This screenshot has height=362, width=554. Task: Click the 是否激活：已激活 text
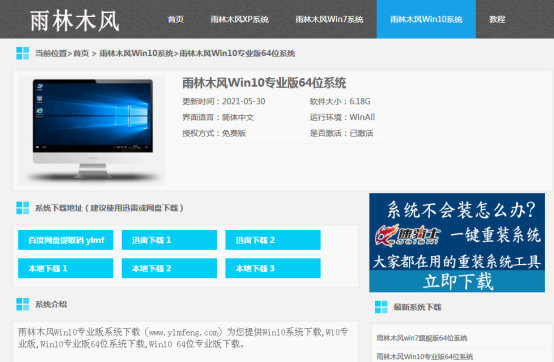341,133
